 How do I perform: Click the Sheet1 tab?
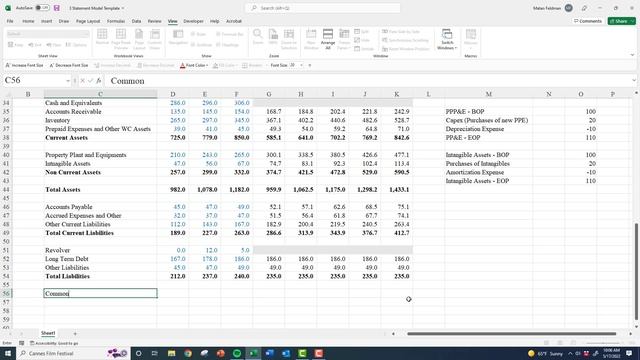[48, 333]
